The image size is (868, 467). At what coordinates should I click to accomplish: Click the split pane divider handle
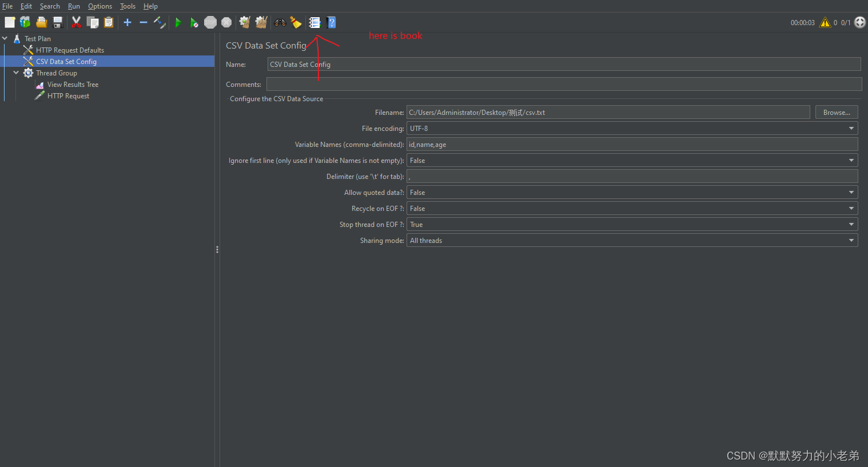coord(217,250)
